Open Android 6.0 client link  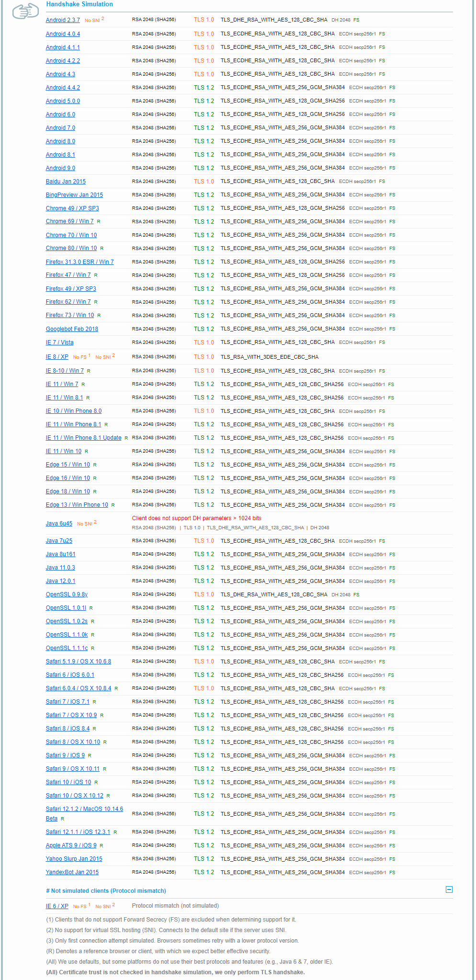point(60,114)
